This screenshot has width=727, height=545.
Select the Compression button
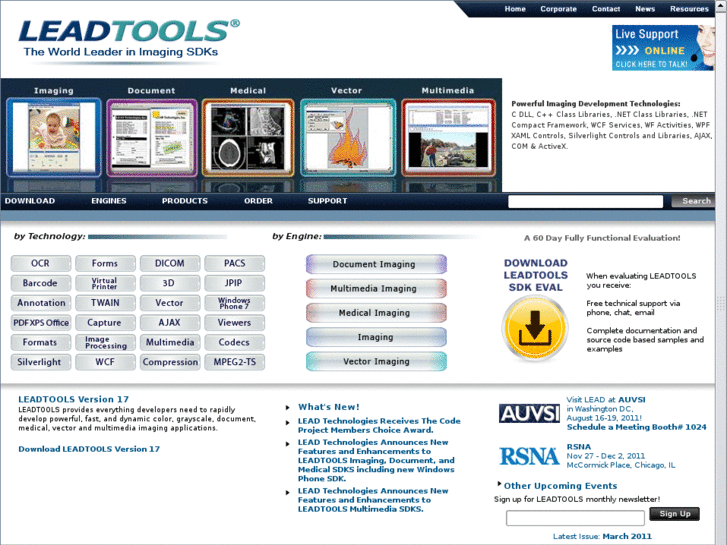[170, 362]
